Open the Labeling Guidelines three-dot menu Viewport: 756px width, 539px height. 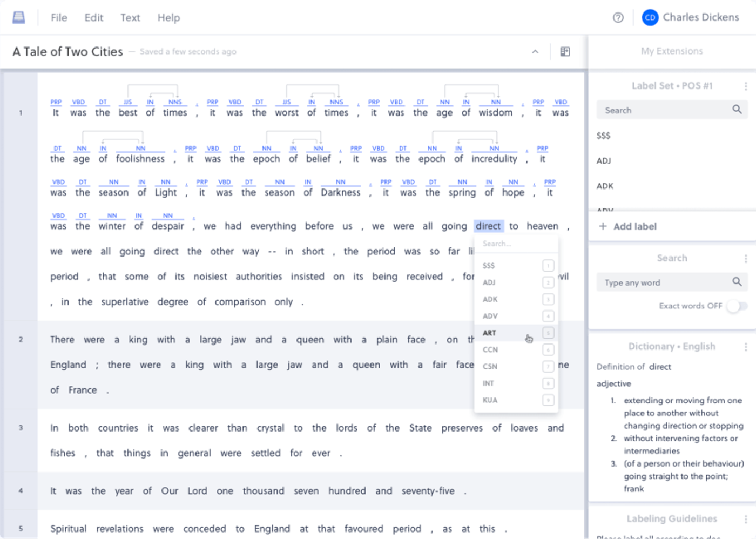coord(746,519)
